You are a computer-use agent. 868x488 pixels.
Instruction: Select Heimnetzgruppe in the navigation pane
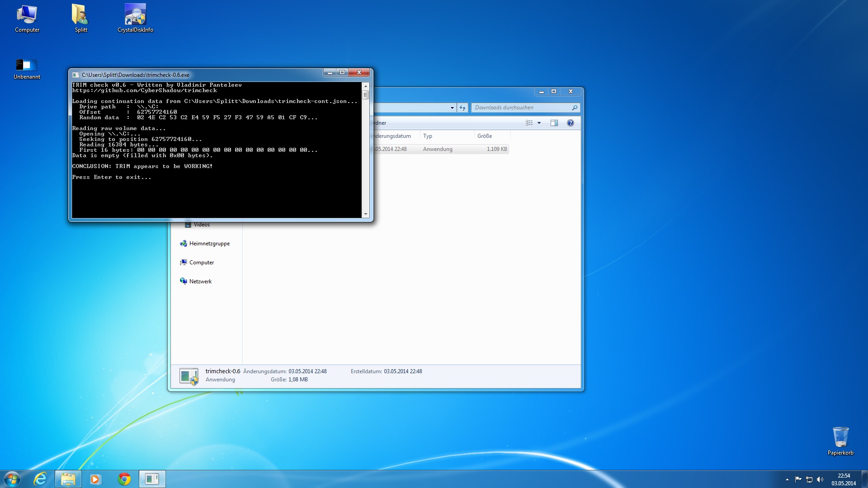point(209,244)
